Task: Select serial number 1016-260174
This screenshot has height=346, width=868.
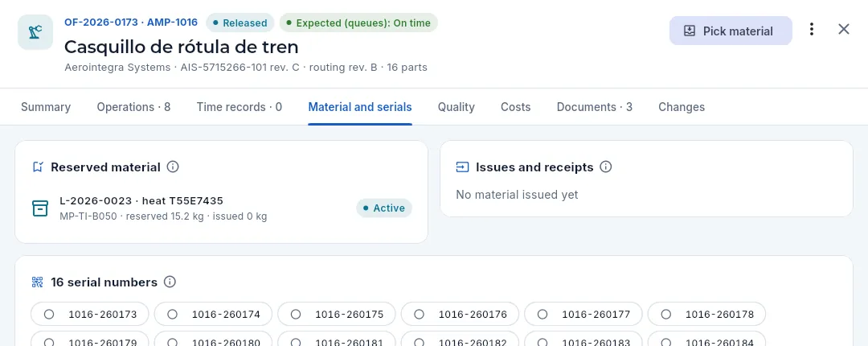Action: (213, 315)
